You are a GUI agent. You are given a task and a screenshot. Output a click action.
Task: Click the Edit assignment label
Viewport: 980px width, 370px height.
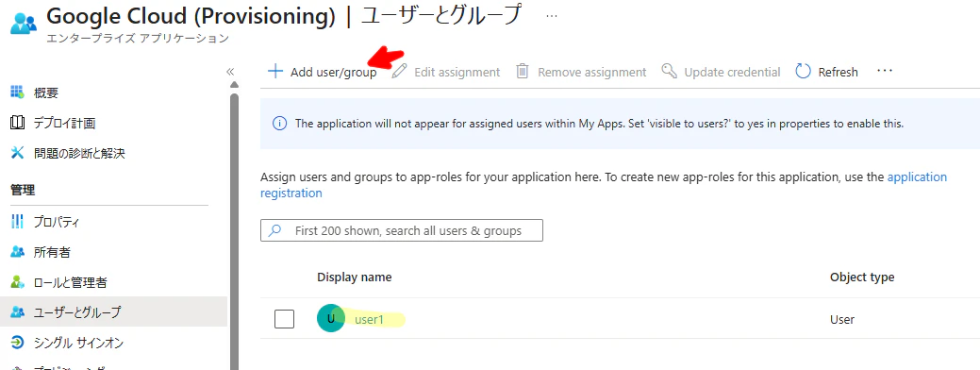coord(457,72)
